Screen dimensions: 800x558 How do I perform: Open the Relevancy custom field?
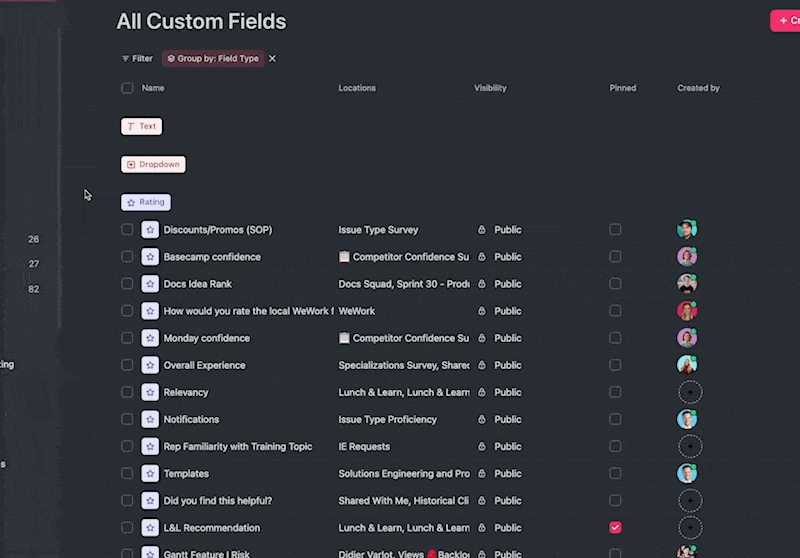[x=186, y=392]
